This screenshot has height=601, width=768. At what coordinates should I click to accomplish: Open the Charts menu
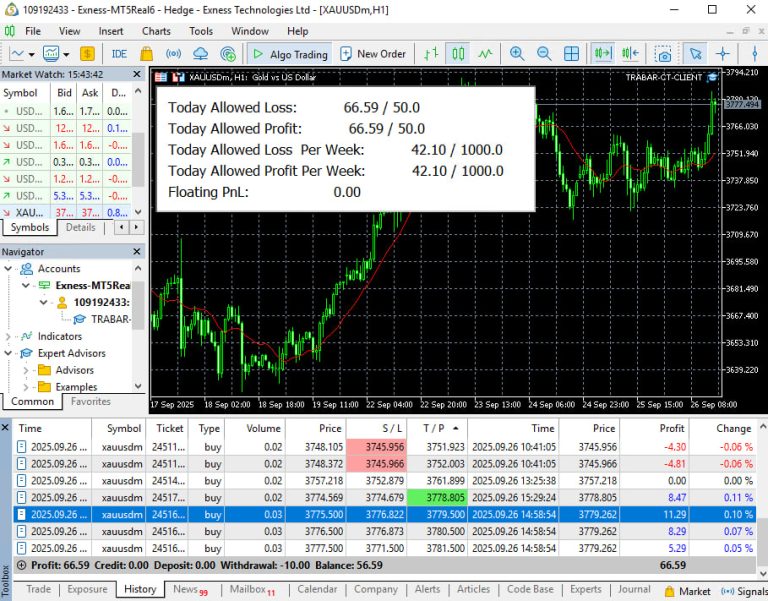156,31
